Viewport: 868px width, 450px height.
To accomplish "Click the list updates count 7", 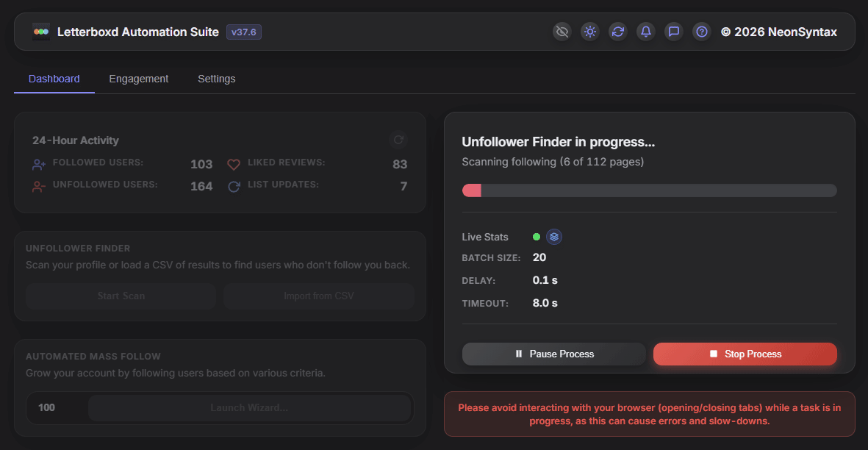I will tap(403, 187).
